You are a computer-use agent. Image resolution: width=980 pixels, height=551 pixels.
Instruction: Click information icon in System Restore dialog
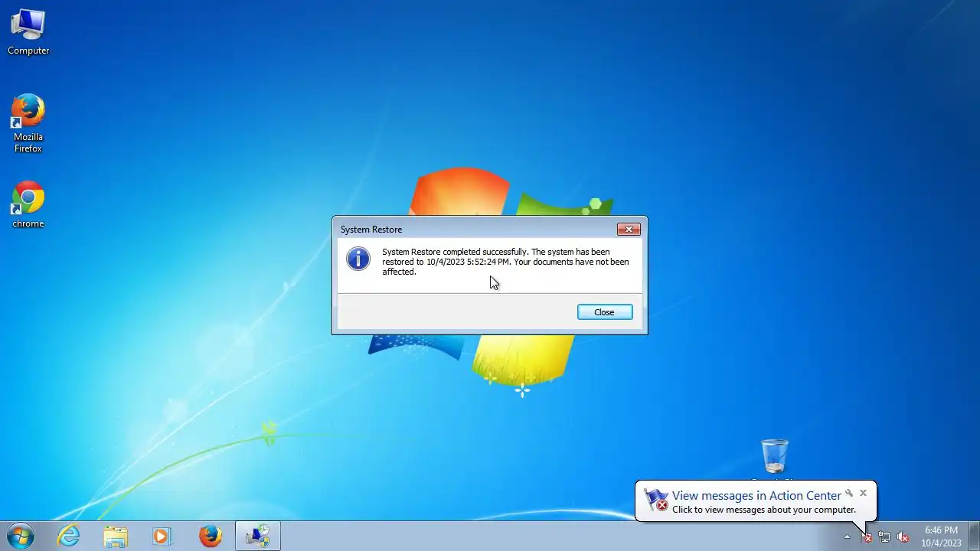(358, 259)
